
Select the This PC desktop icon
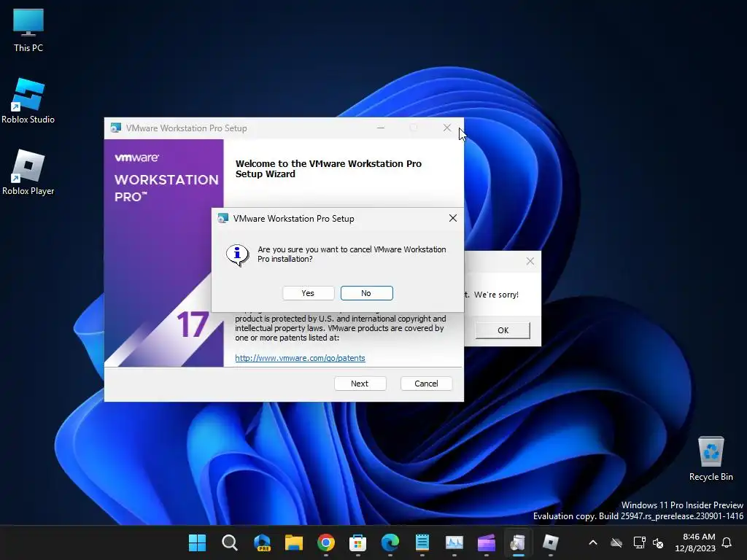tap(28, 31)
